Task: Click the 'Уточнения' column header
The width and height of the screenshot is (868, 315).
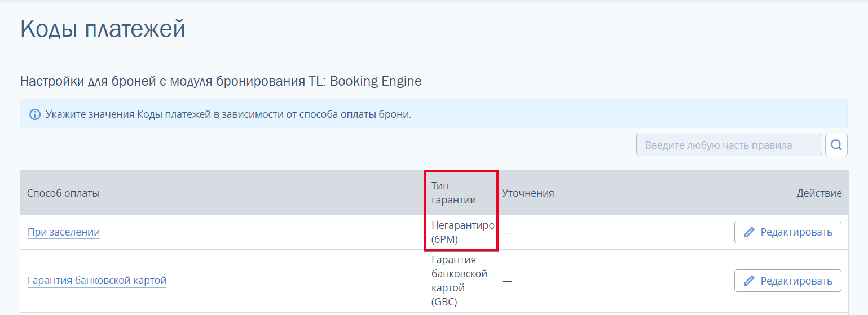Action: tap(528, 193)
